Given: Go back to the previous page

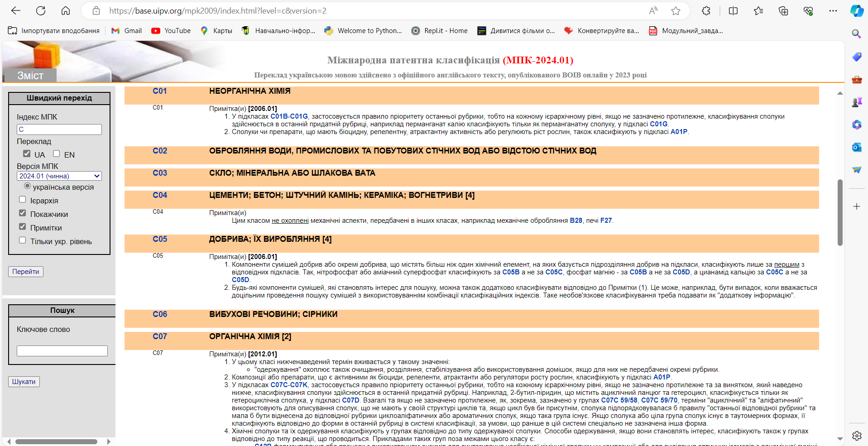Looking at the screenshot, I should [16, 11].
